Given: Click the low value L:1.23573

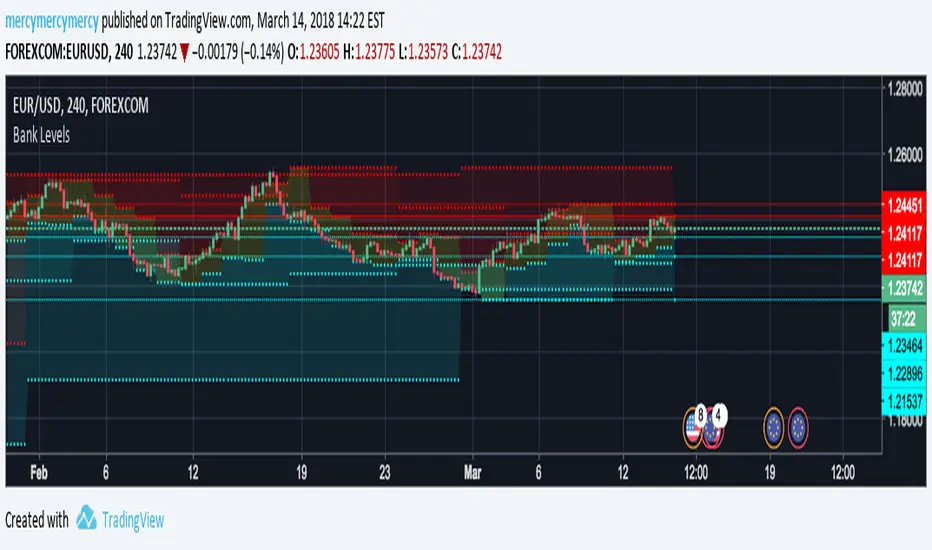Looking at the screenshot, I should (x=423, y=52).
